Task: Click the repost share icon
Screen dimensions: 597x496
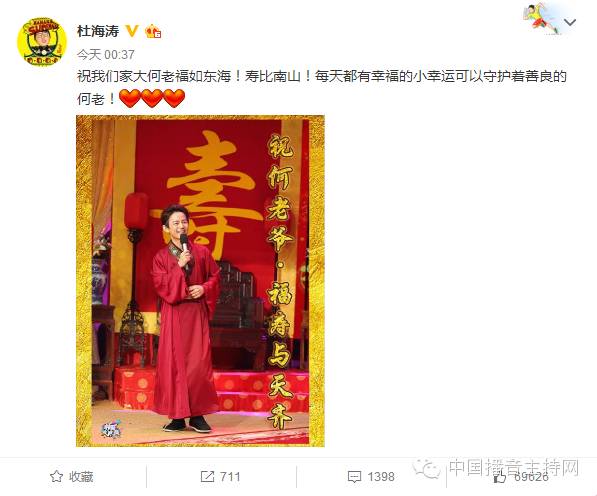Action: [207, 477]
